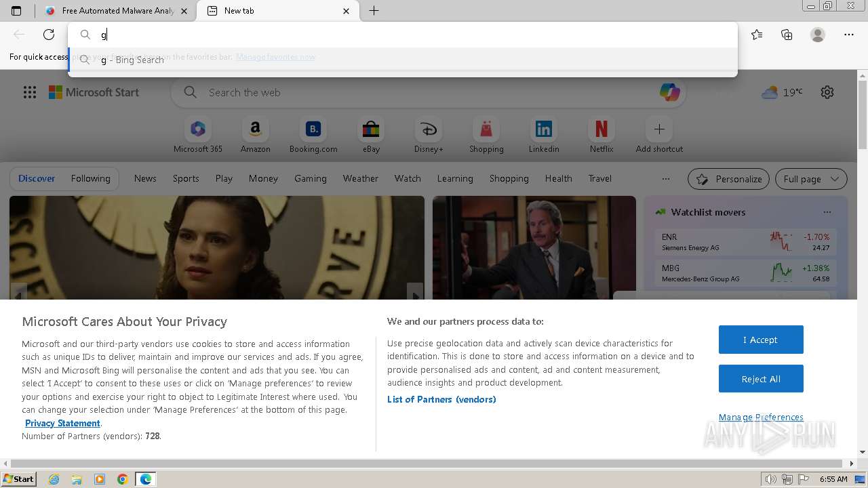Expand more categories ellipsis

(665, 179)
